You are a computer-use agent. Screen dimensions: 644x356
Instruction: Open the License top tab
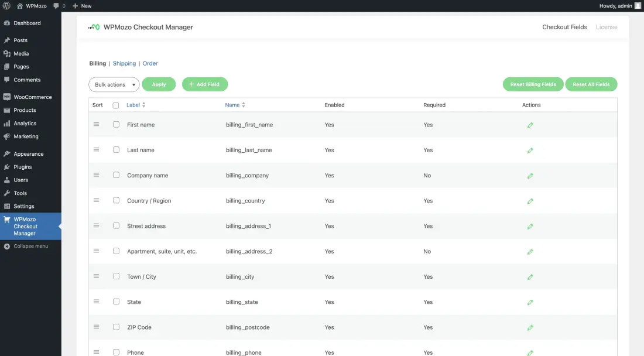tap(606, 27)
